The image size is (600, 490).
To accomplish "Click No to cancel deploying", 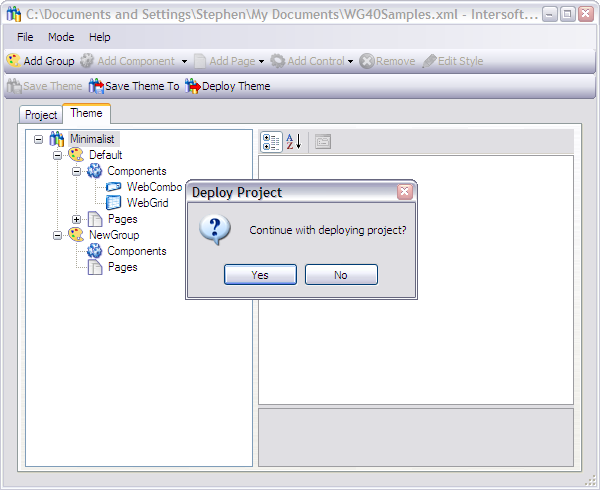I will tap(341, 275).
